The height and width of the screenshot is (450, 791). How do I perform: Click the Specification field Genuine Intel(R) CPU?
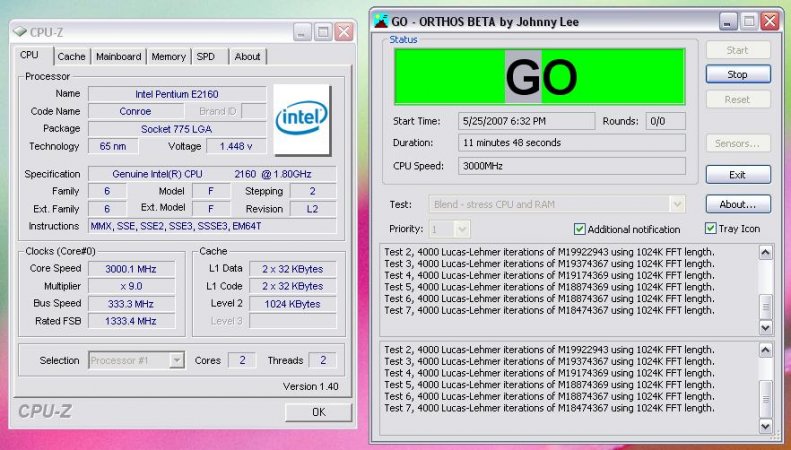coord(212,174)
